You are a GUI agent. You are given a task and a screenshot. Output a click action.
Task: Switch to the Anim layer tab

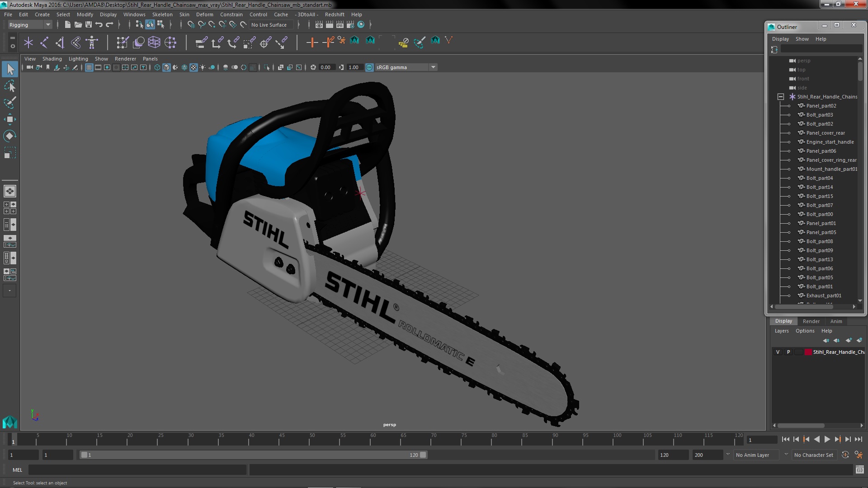(836, 321)
